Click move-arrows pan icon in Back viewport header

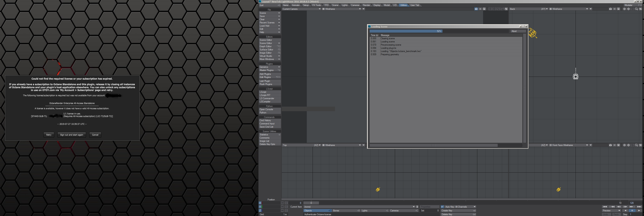pos(628,9)
